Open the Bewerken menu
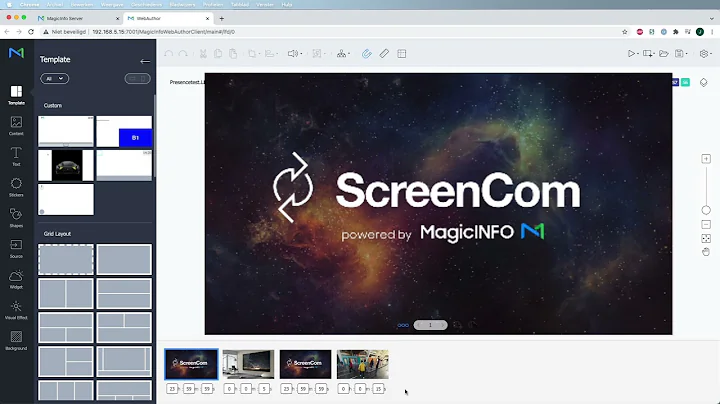The width and height of the screenshot is (720, 404). (82, 5)
